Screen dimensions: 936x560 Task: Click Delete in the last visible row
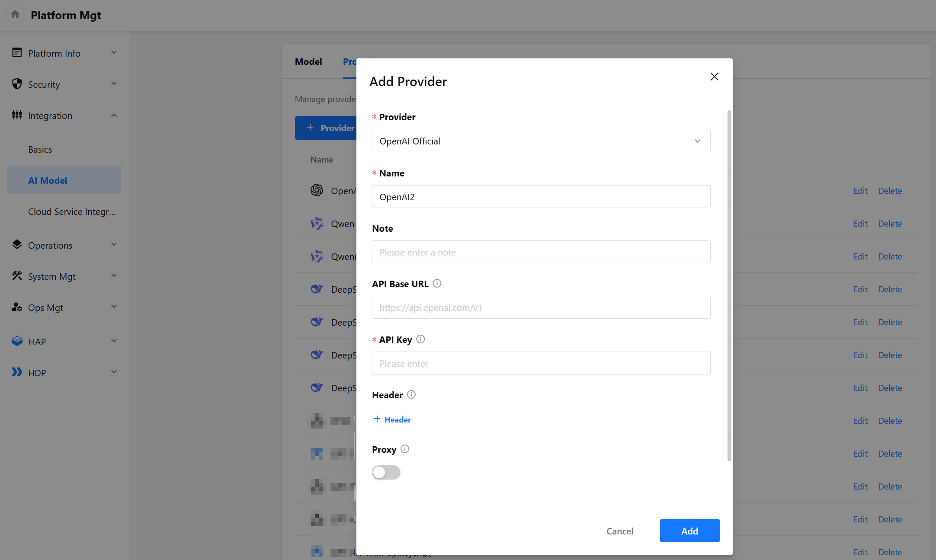tap(890, 552)
